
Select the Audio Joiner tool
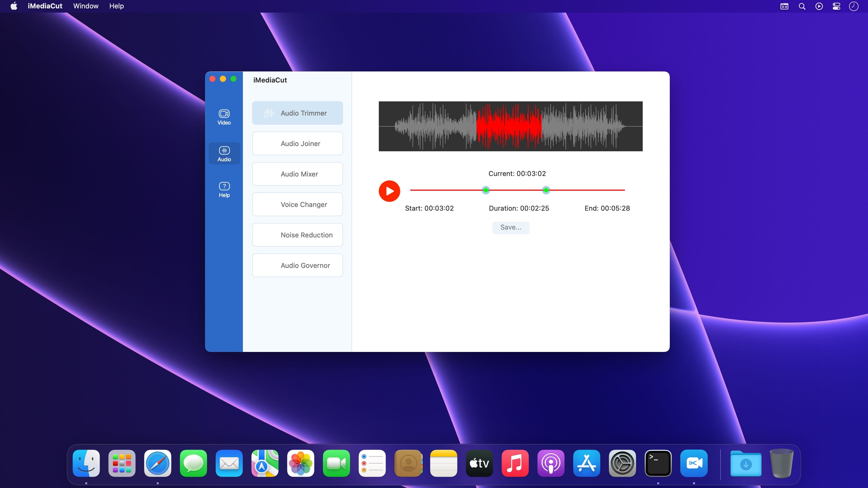(297, 143)
